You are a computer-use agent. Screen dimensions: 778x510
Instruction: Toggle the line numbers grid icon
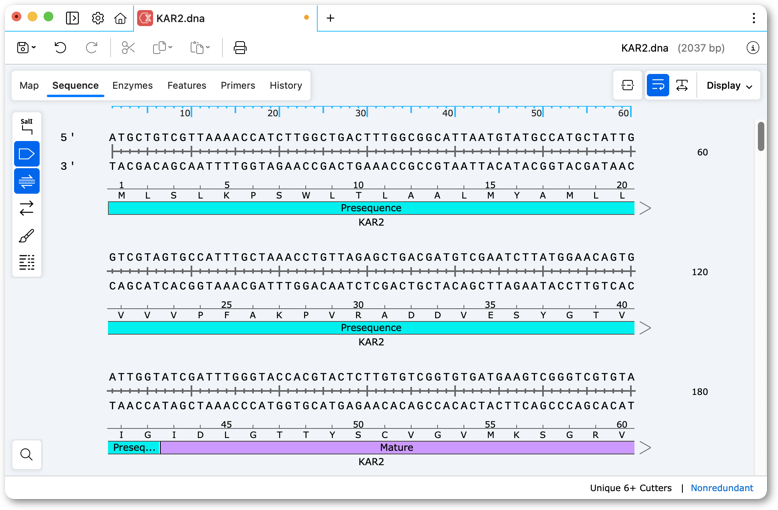(27, 262)
